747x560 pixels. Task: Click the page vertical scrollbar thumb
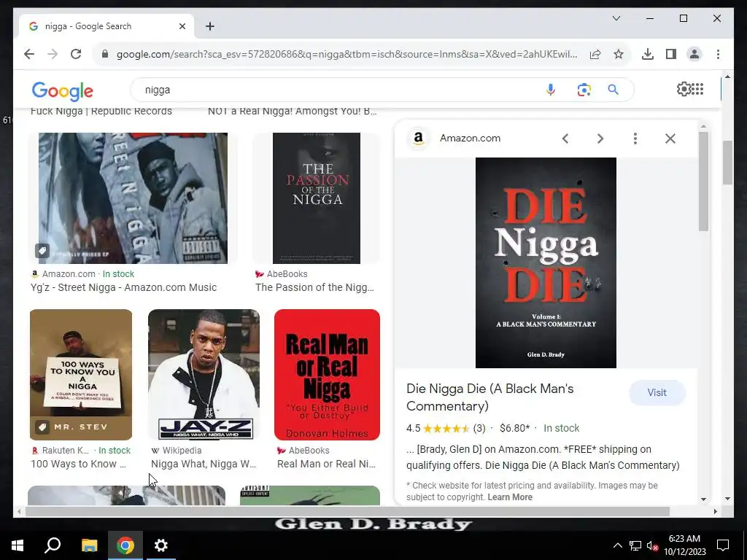click(x=727, y=163)
